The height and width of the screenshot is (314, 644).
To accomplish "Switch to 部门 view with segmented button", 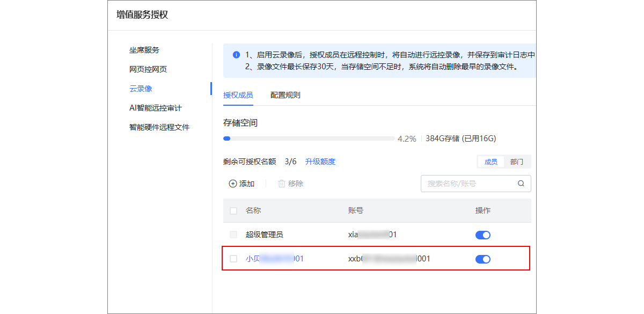I will 517,162.
